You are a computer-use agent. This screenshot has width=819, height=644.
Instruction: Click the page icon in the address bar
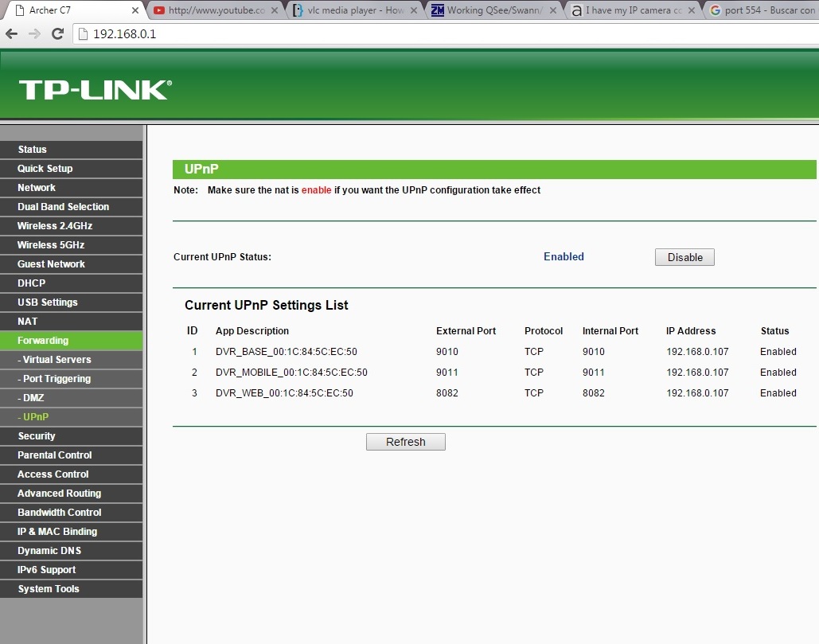coord(83,34)
